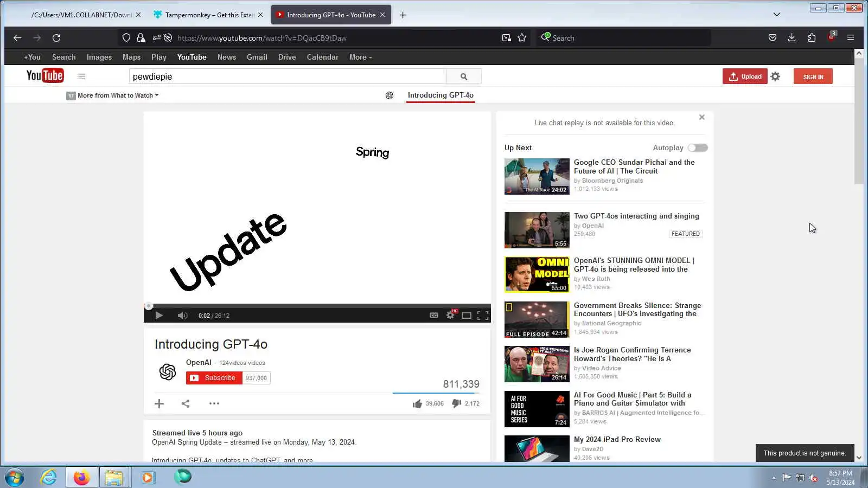Screen dimensions: 868x488
Task: Click the add-to plus icon below video
Action: click(x=159, y=403)
